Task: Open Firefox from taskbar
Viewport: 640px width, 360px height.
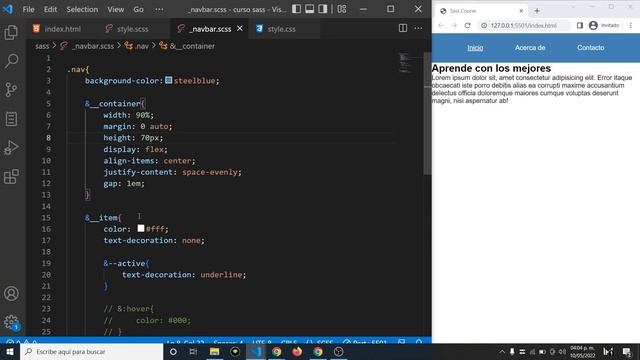Action: point(297,351)
